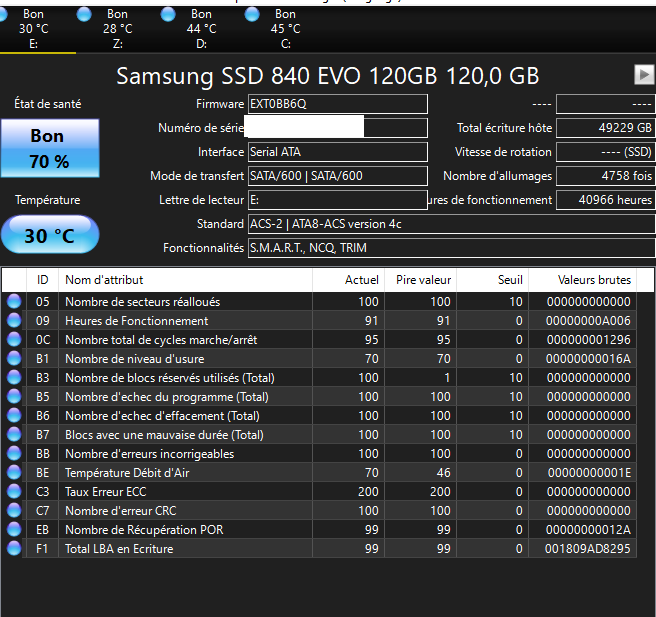Select drive Z: at 28 °C
The width and height of the screenshot is (656, 617).
pyautogui.click(x=118, y=28)
